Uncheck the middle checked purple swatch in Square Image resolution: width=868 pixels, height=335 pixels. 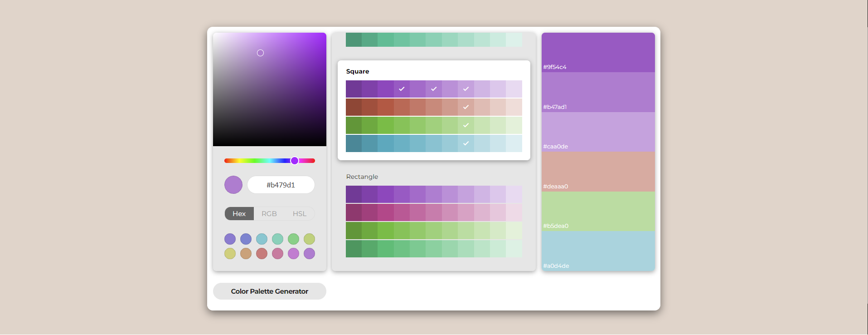pos(434,89)
